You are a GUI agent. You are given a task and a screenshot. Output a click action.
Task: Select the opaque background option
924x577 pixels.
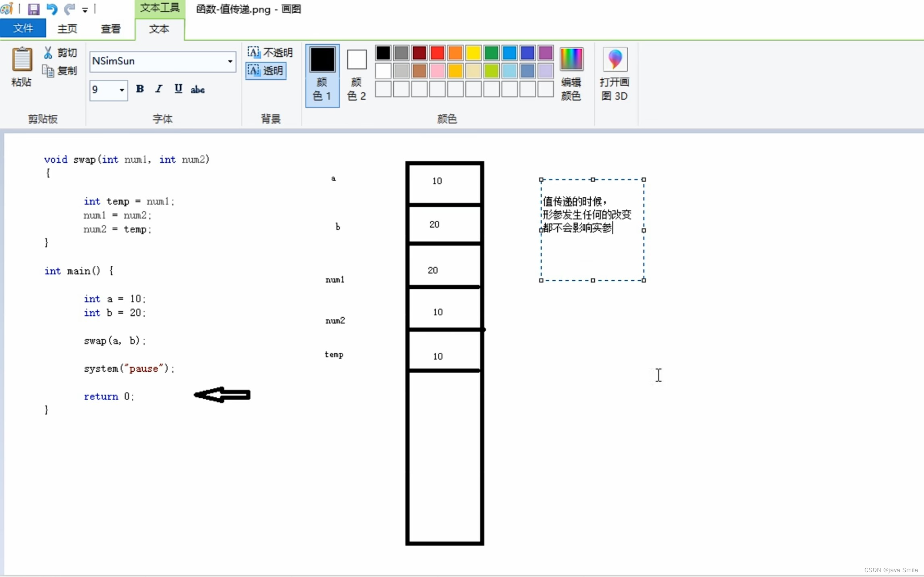tap(270, 52)
